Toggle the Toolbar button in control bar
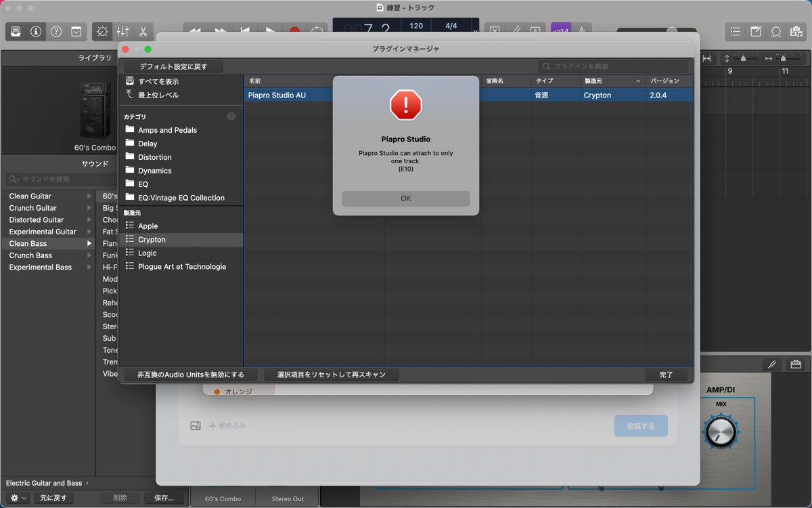Image resolution: width=812 pixels, height=508 pixels. [76, 31]
